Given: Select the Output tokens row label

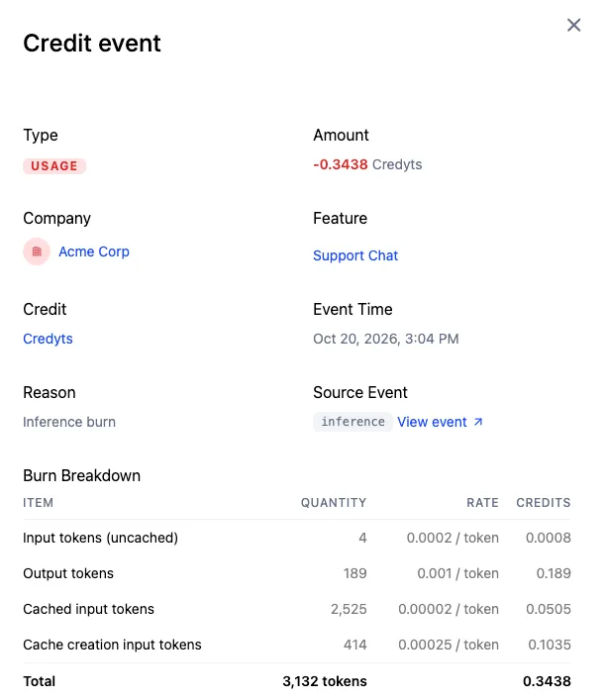Looking at the screenshot, I should [x=68, y=573].
